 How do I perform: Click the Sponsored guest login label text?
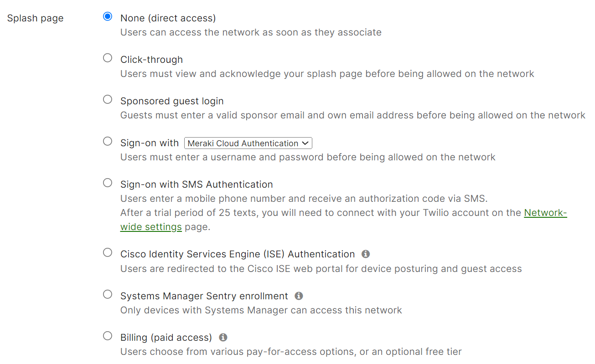point(172,101)
